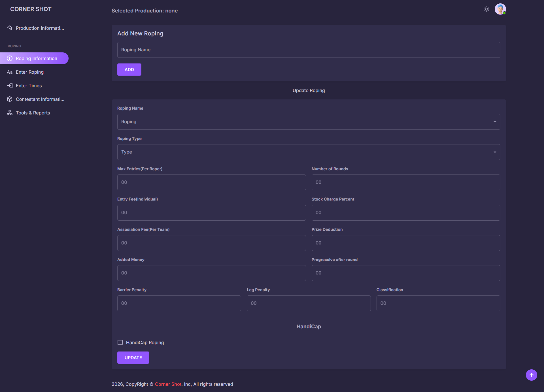Viewport: 544px width, 392px height.
Task: Click the ADD button
Action: click(129, 69)
